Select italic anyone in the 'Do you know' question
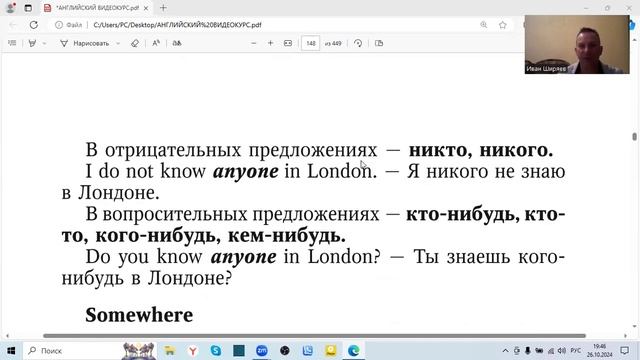This screenshot has width=640, height=360. [x=243, y=257]
